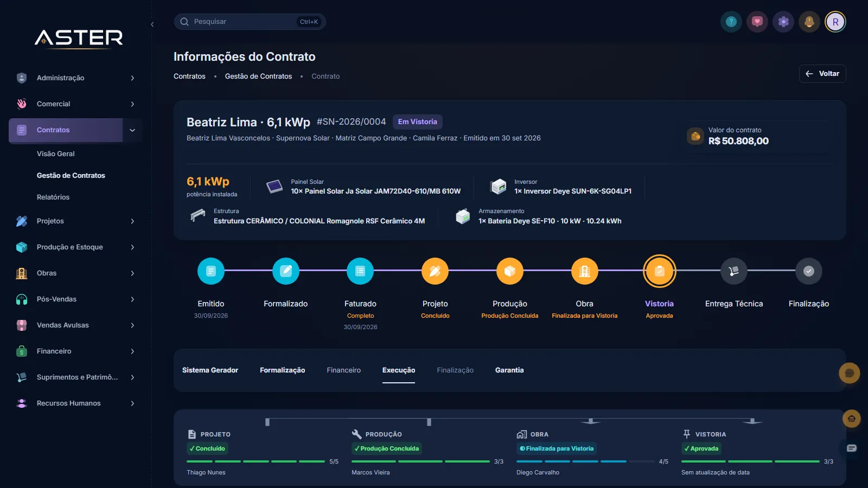Click the Em Vistoria status badge

click(x=417, y=122)
